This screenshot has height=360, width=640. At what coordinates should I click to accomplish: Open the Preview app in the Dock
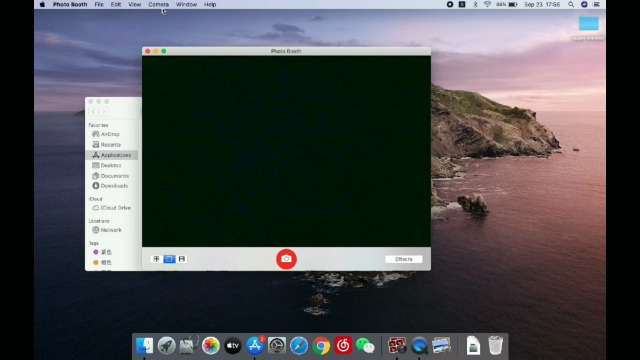441,346
